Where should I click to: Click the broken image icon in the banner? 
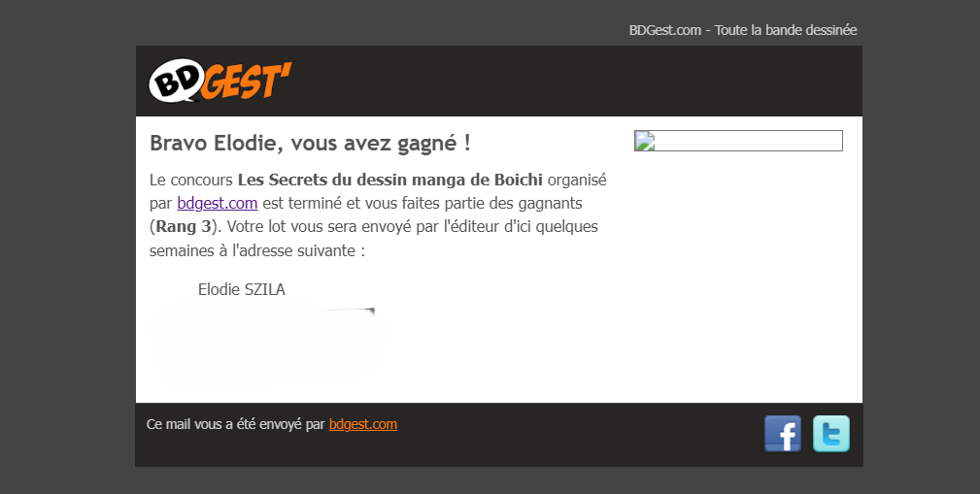(x=645, y=141)
